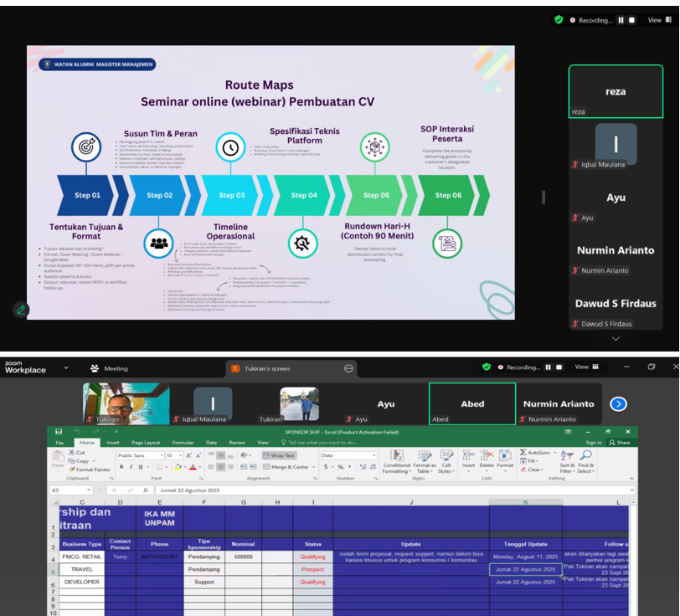This screenshot has height=616, width=680.
Task: Toggle Italic formatting
Action: pyautogui.click(x=131, y=467)
